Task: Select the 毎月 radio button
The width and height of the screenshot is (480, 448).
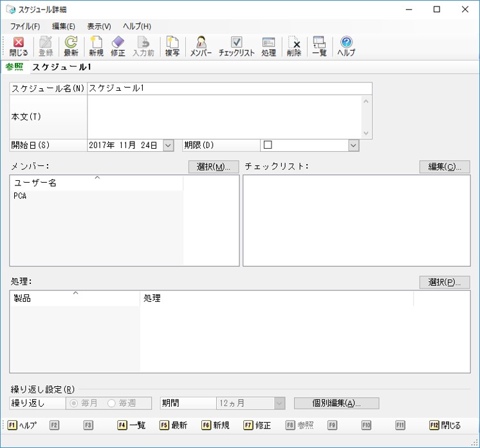Action: coord(74,404)
